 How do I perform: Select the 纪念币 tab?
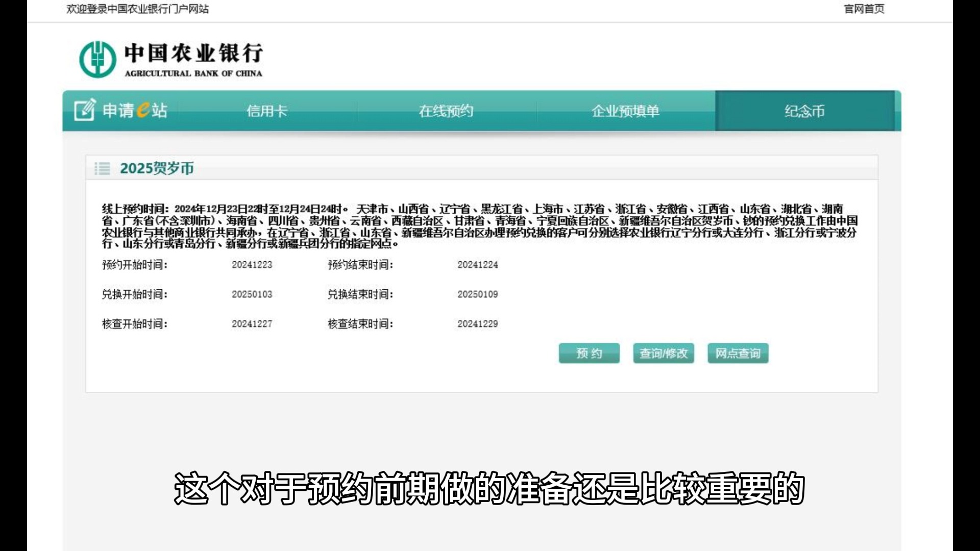coord(804,111)
